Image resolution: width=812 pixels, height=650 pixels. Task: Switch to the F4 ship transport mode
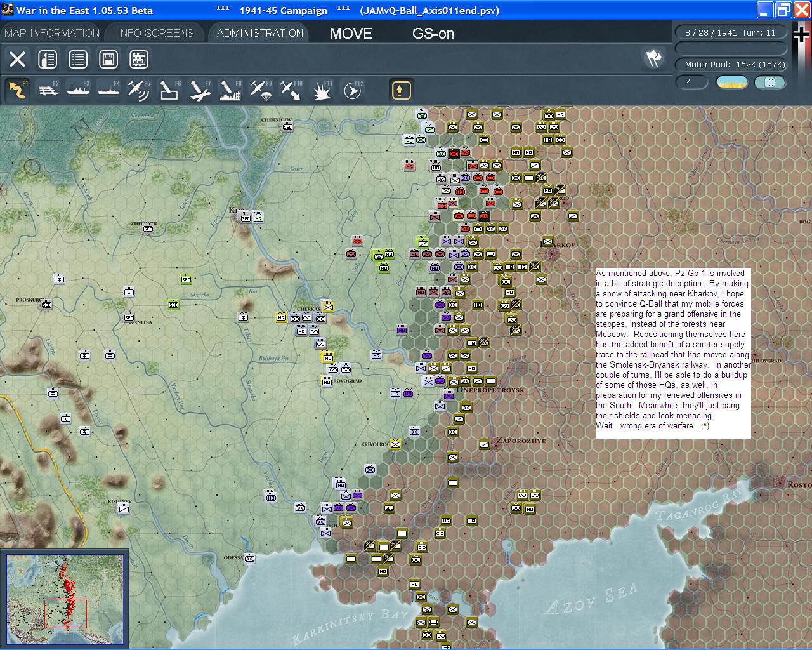click(108, 90)
